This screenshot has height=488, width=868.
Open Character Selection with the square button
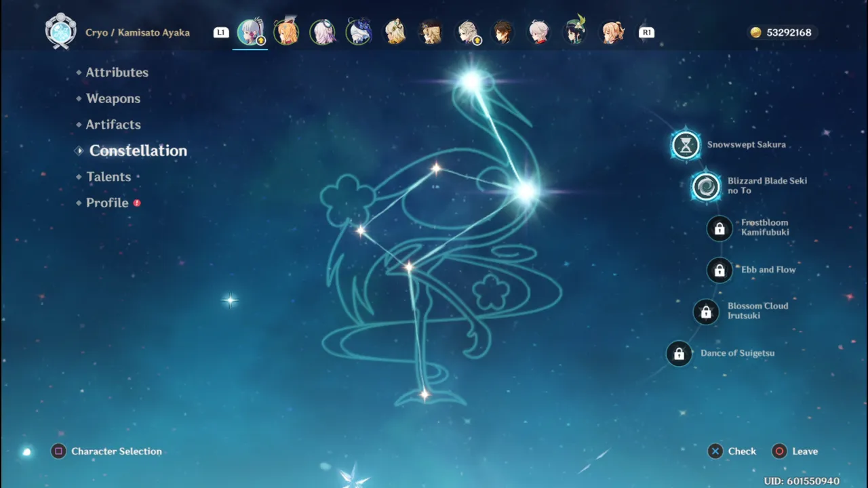[107, 451]
